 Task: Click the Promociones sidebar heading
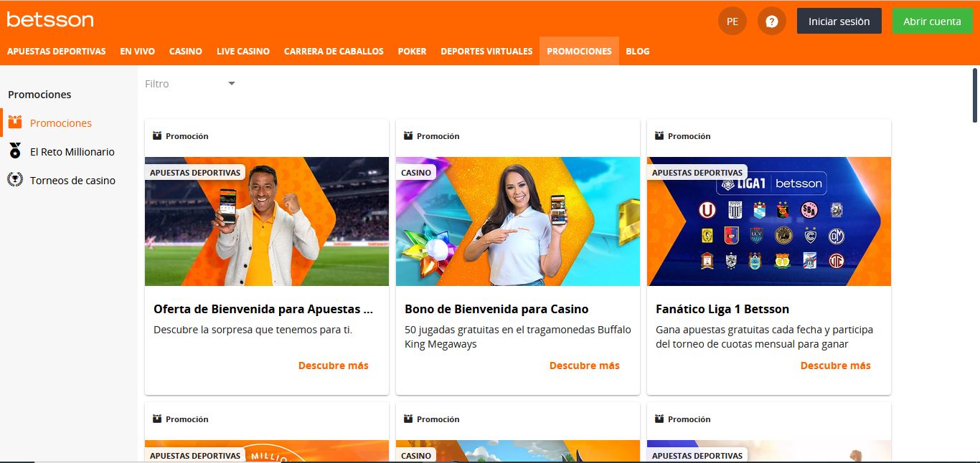39,94
